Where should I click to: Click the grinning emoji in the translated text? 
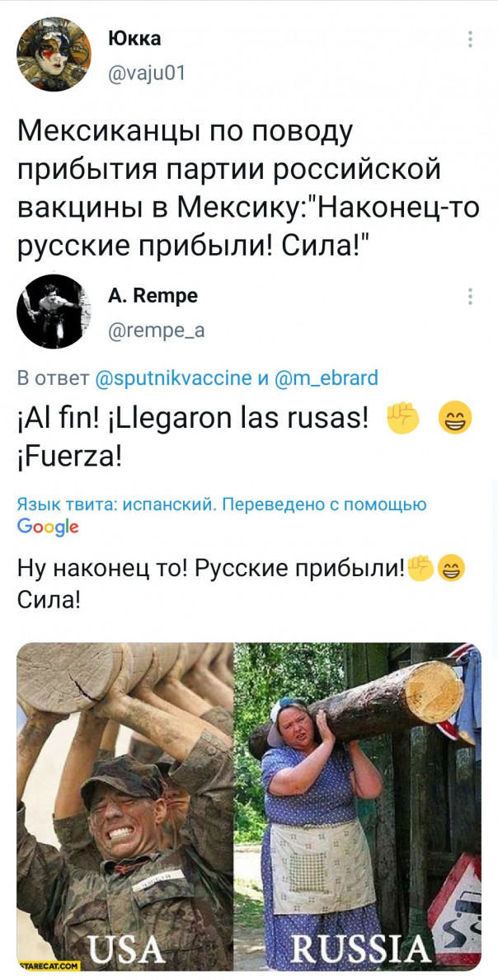point(450,568)
